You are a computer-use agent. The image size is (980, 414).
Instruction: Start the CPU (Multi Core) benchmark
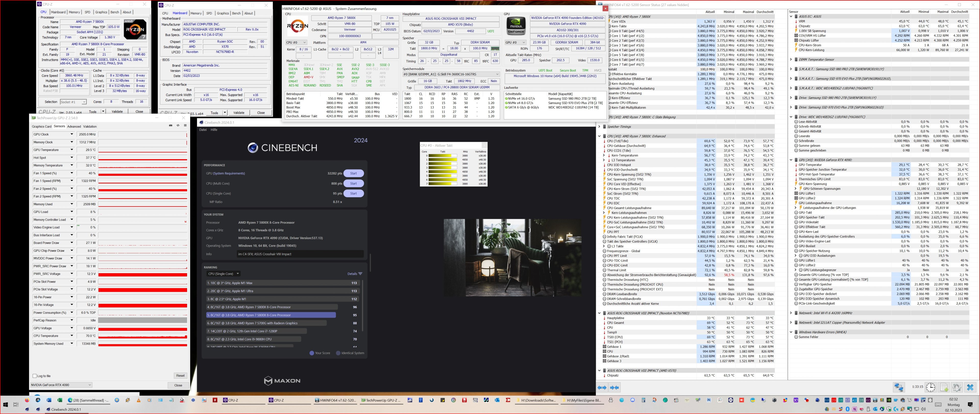[353, 183]
